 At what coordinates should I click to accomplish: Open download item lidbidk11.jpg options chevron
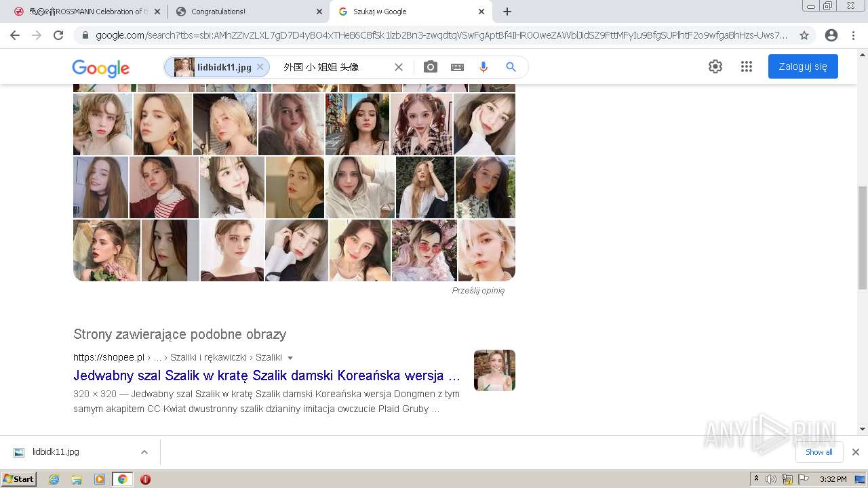[x=144, y=452]
